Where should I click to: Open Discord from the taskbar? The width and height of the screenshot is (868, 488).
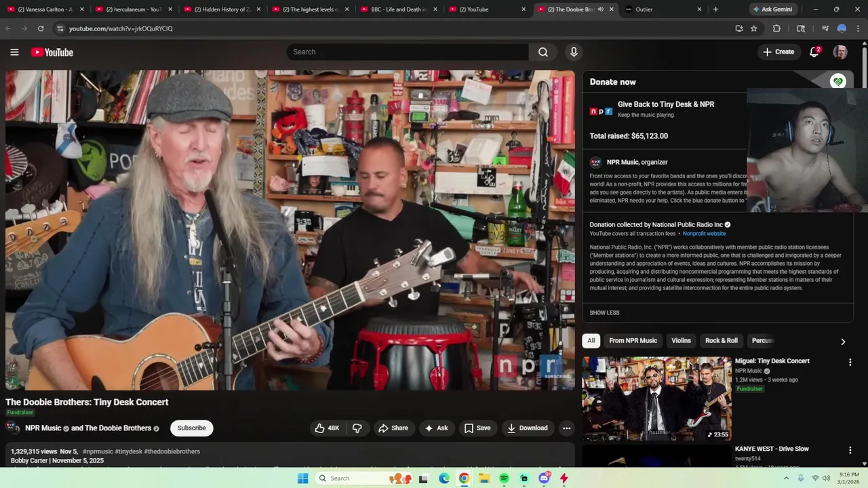tap(544, 479)
